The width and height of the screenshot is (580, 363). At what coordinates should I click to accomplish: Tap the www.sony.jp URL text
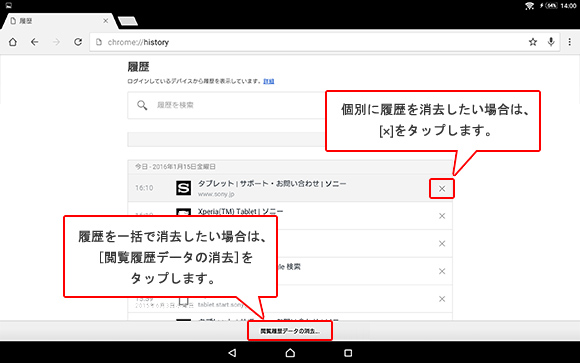click(216, 194)
